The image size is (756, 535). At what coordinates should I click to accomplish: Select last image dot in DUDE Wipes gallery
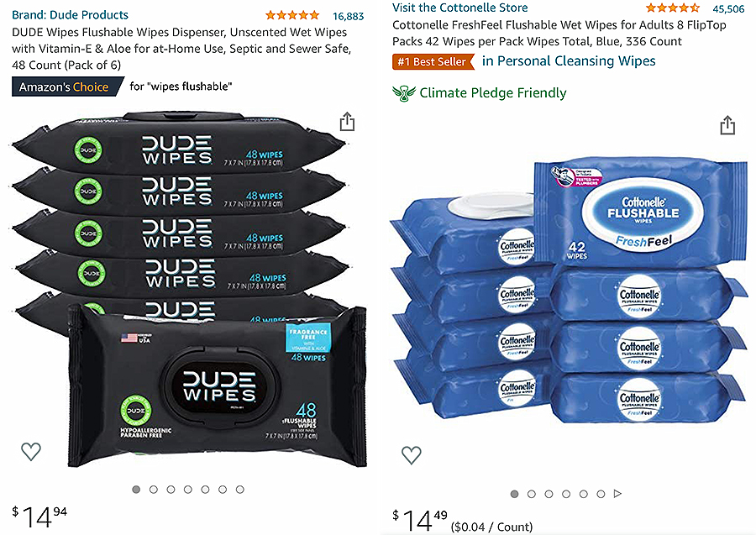tap(239, 489)
